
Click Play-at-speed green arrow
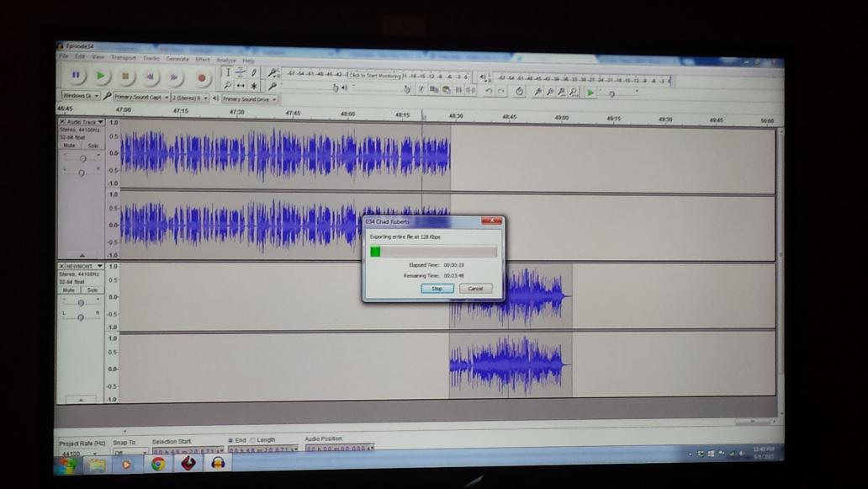590,93
